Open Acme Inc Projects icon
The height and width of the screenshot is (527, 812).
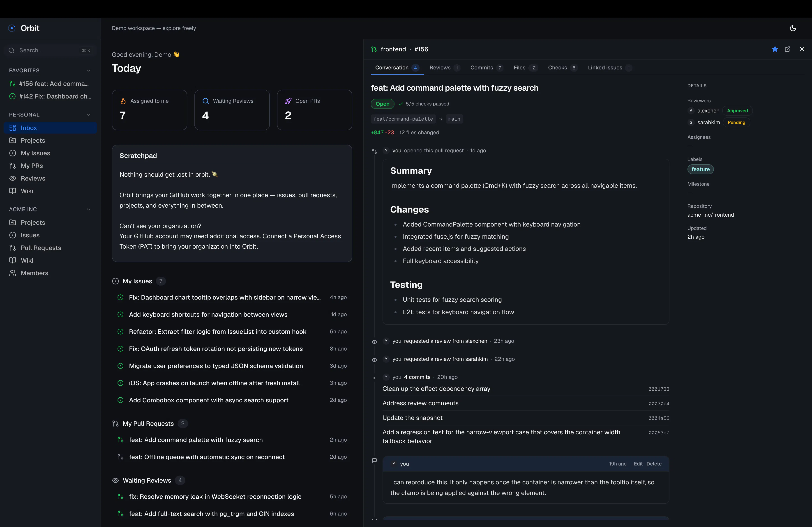13,222
